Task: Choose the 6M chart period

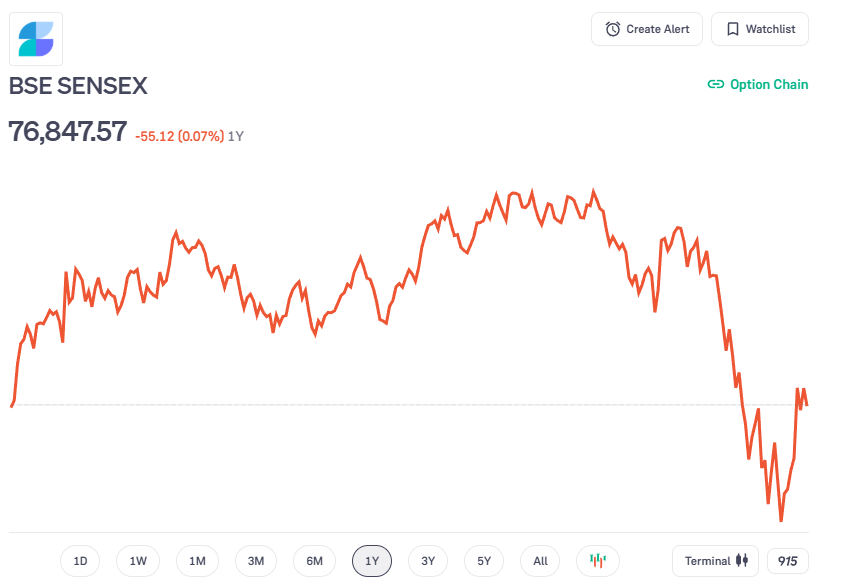Action: [314, 561]
